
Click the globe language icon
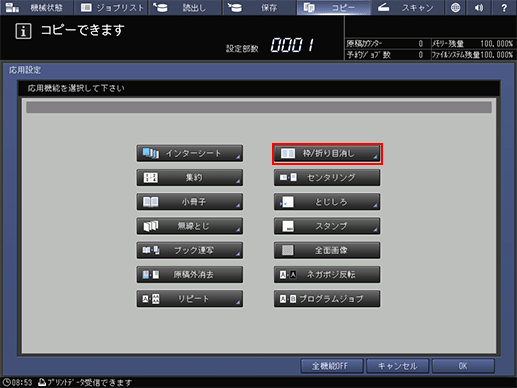[x=456, y=7]
